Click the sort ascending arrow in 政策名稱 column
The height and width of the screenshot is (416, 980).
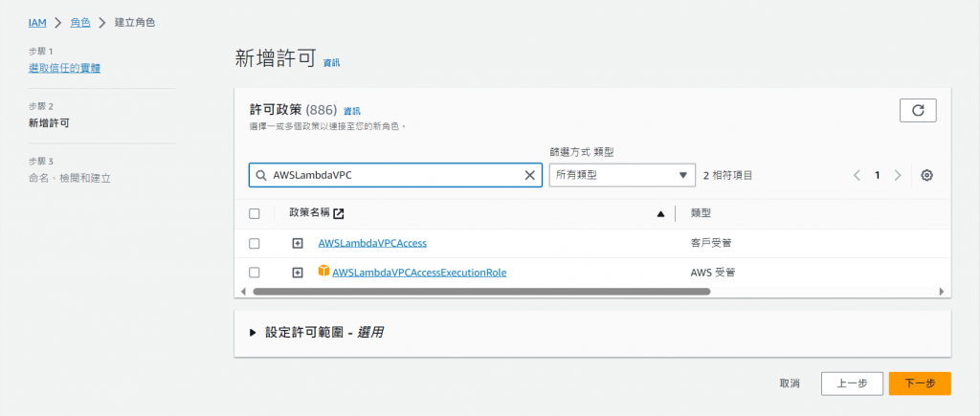(x=660, y=214)
